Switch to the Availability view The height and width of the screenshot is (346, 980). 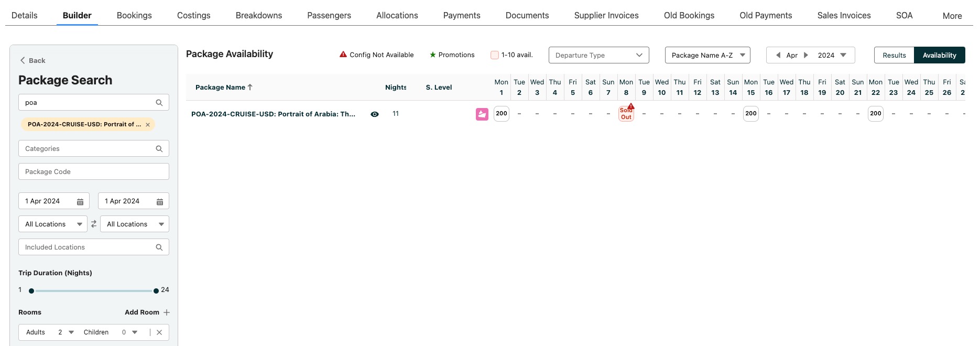tap(939, 55)
